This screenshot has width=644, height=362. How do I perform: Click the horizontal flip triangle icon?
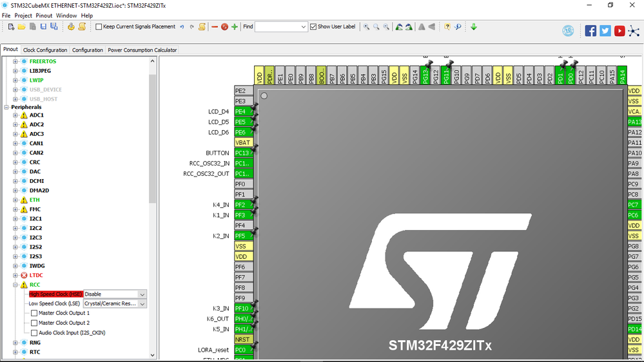432,27
